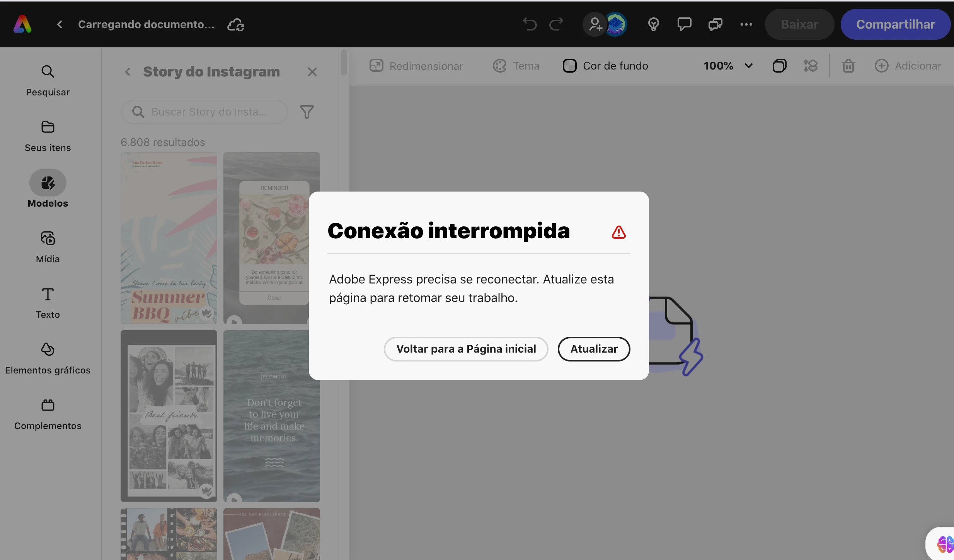Click the Adobe Express home logo
The image size is (954, 560).
tap(22, 24)
